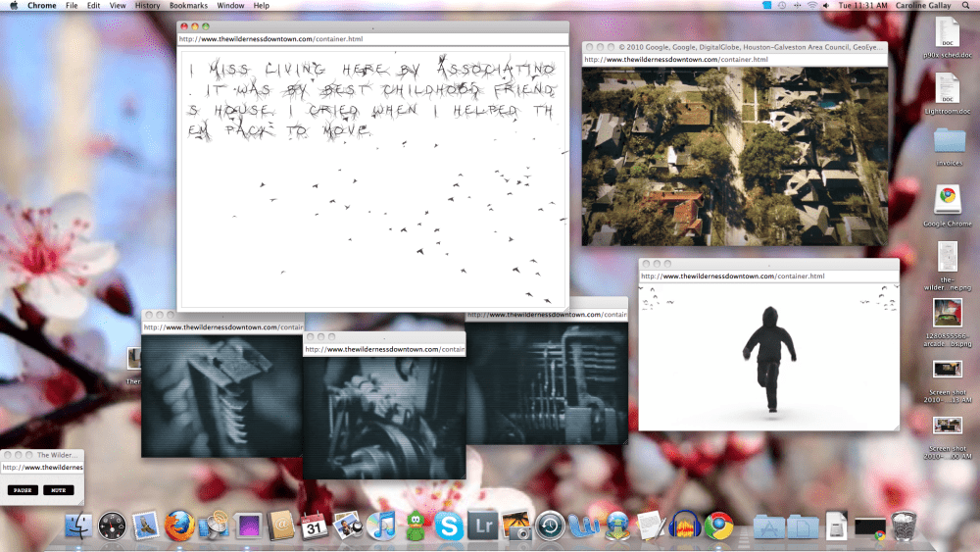Screen dimensions: 980x552
Task: Open the Chrome application menu
Action: pos(42,6)
